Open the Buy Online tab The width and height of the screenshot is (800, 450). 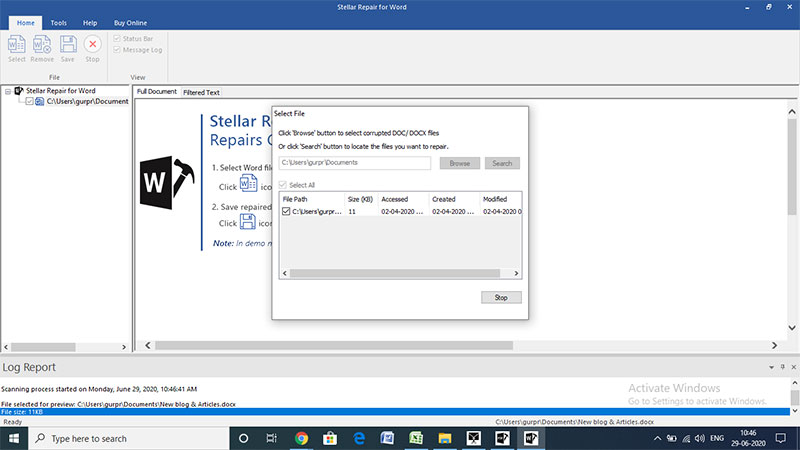click(x=130, y=23)
